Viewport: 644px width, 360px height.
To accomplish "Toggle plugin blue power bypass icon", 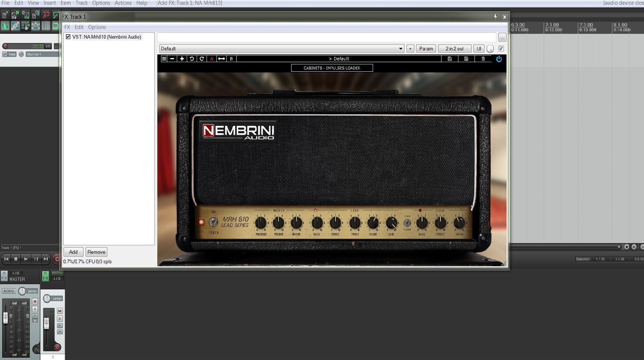I will click(x=499, y=59).
